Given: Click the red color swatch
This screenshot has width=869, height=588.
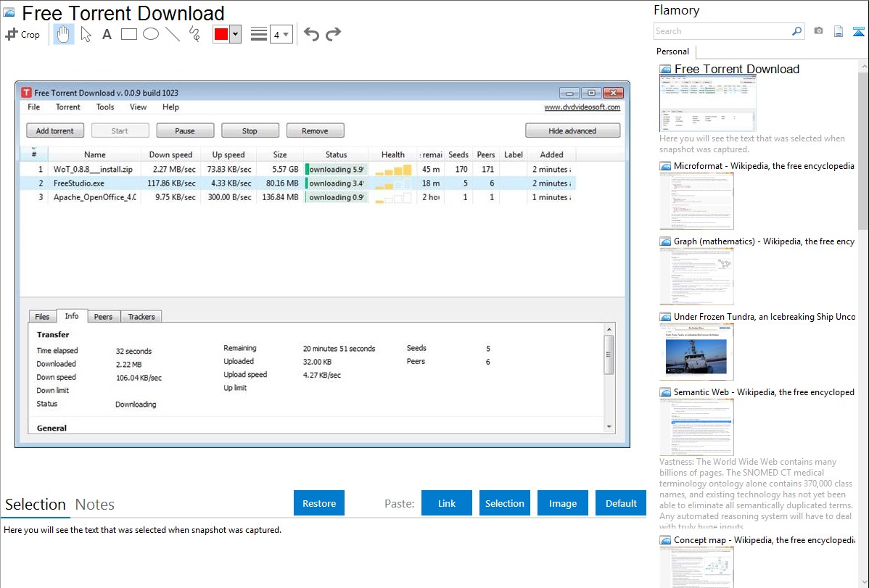Looking at the screenshot, I should tap(221, 34).
